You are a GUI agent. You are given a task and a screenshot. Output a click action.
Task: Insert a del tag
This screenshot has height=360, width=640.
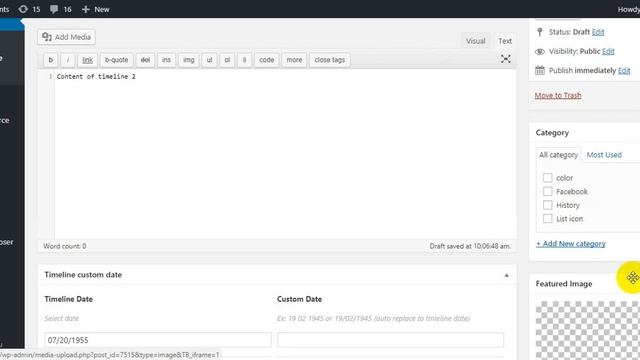145,60
